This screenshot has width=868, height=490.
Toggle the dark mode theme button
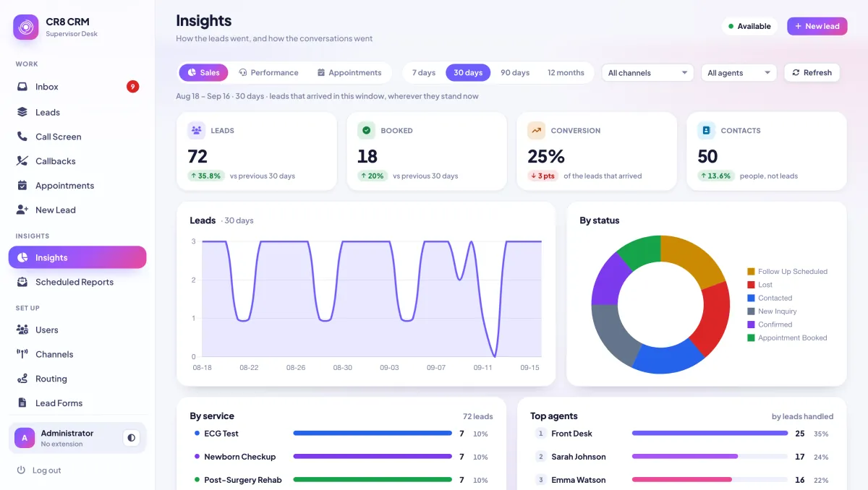(x=131, y=437)
